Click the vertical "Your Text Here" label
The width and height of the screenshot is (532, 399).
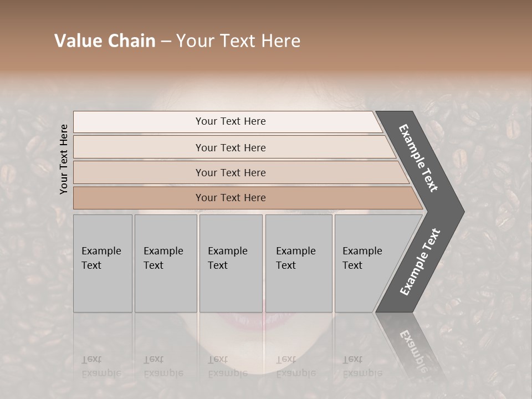pos(64,159)
